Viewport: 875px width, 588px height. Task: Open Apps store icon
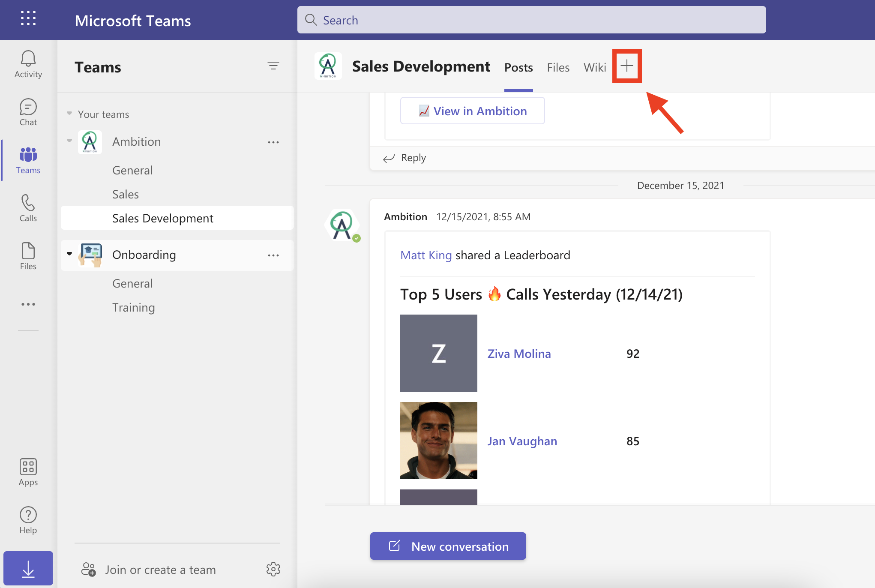pos(28,472)
